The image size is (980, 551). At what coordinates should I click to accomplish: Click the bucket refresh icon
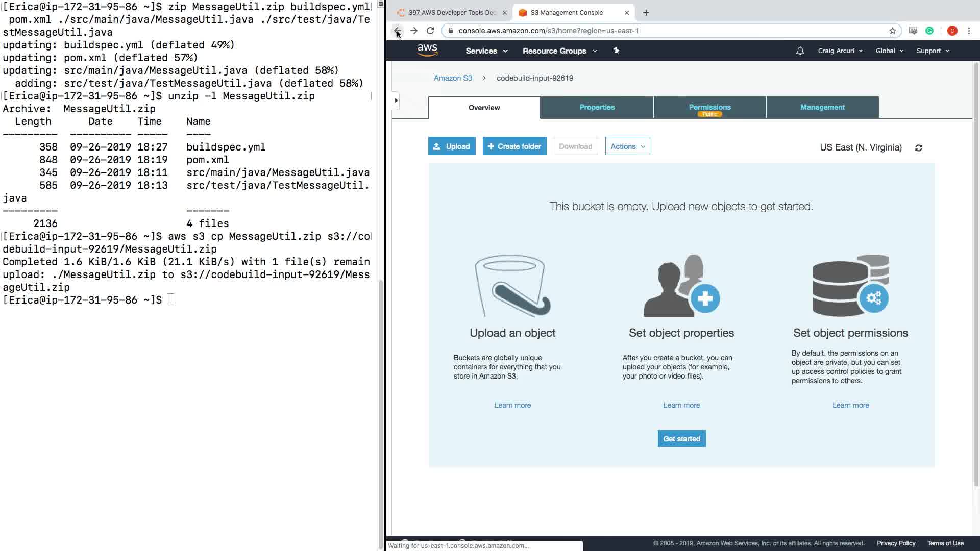919,148
